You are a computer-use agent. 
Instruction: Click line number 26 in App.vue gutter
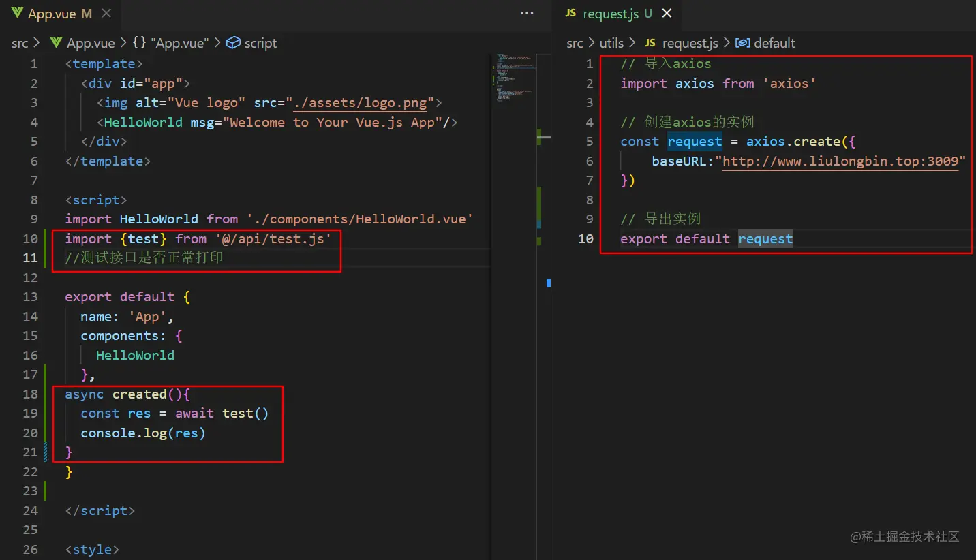tap(31, 550)
